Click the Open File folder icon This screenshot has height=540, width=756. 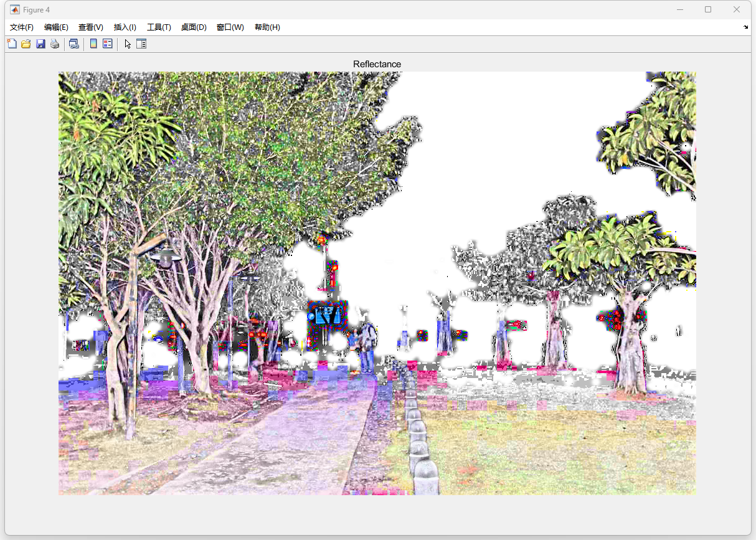coord(26,44)
